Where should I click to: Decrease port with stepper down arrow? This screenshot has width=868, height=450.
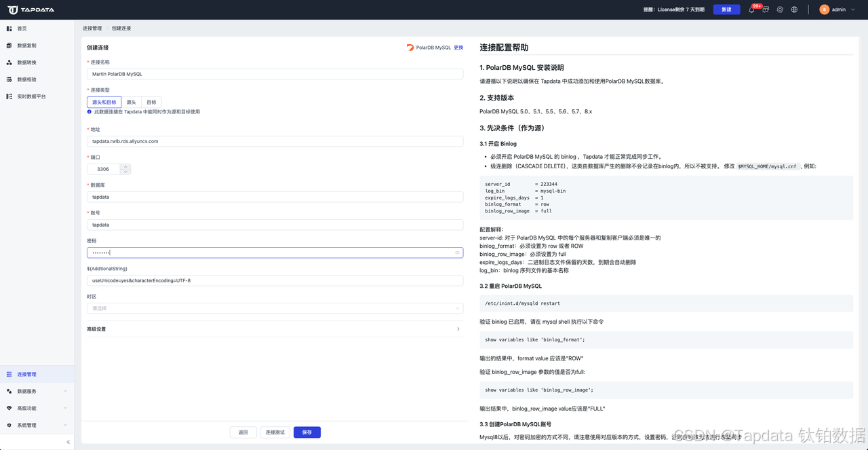pos(125,172)
